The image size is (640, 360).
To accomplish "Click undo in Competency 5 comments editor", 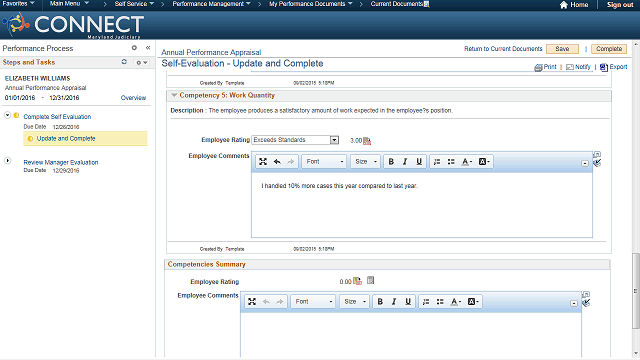I will [x=277, y=162].
